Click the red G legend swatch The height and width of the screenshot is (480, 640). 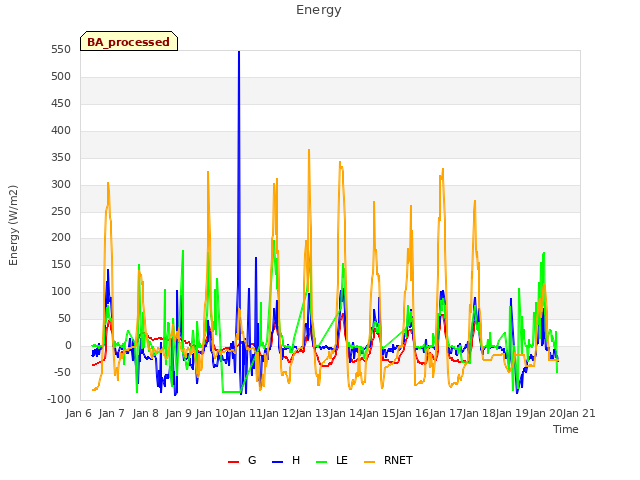tap(233, 462)
